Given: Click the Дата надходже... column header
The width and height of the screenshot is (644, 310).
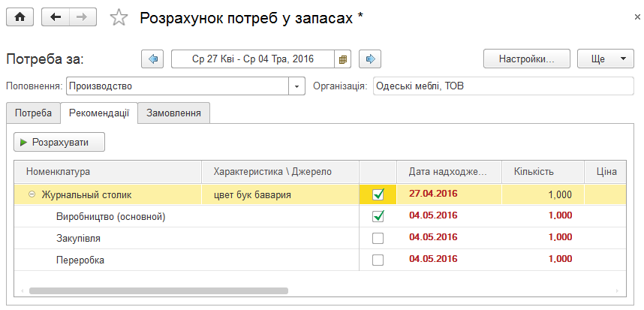Looking at the screenshot, I should [449, 172].
